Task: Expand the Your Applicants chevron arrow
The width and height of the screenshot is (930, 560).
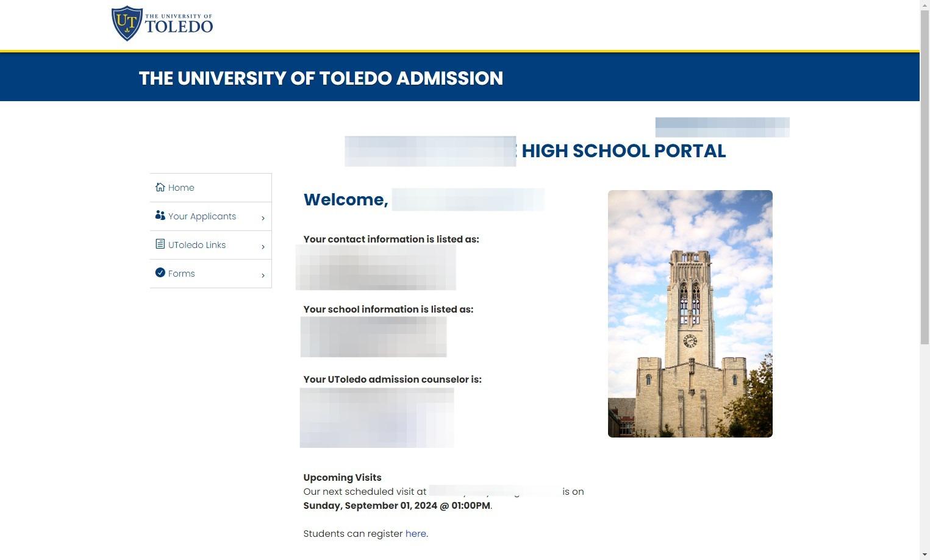Action: [x=263, y=218]
